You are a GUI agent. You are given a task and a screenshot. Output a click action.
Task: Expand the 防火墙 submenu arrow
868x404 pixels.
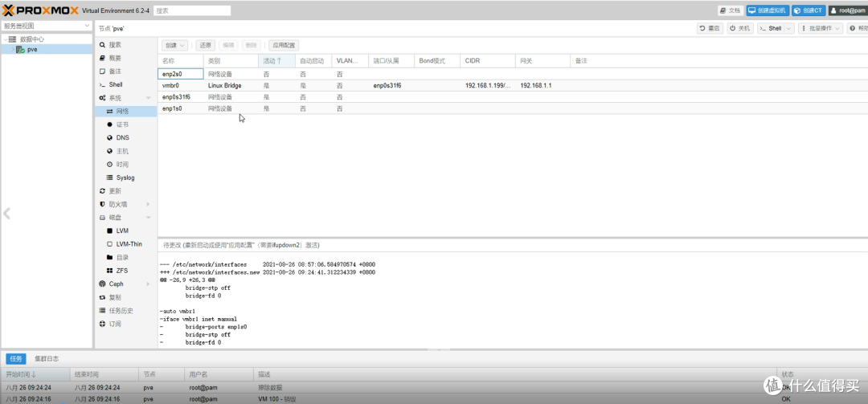149,204
